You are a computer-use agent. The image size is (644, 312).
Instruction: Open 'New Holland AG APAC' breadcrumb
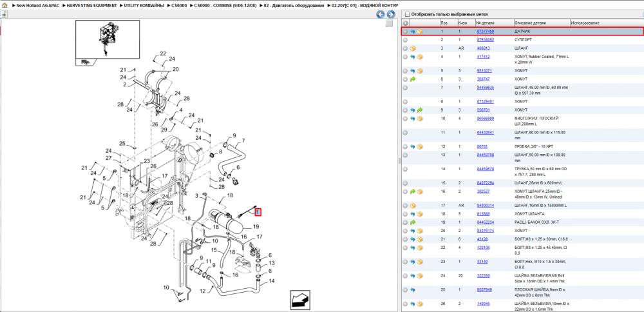coord(38,5)
